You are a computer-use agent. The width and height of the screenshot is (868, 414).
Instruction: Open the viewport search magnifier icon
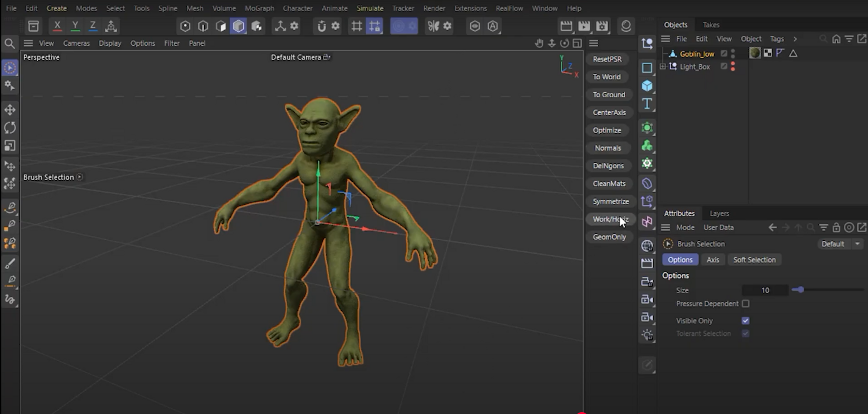click(10, 43)
